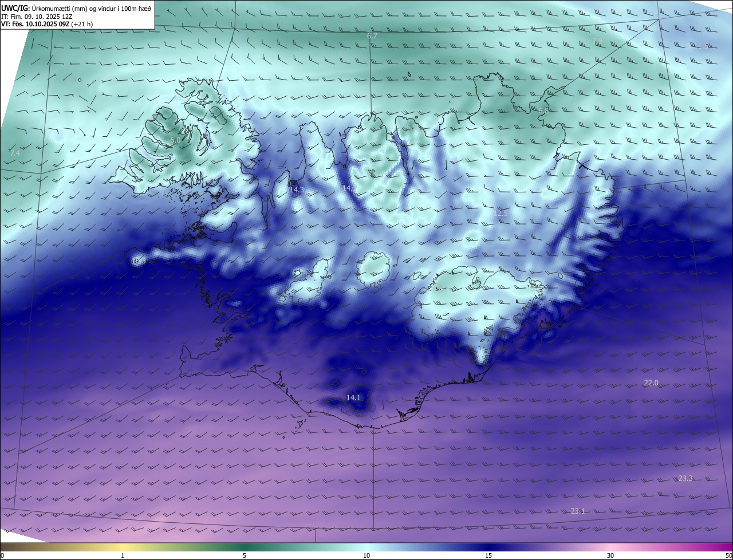Click the 50 tick on the color scale
This screenshot has height=560, width=733.
(728, 555)
